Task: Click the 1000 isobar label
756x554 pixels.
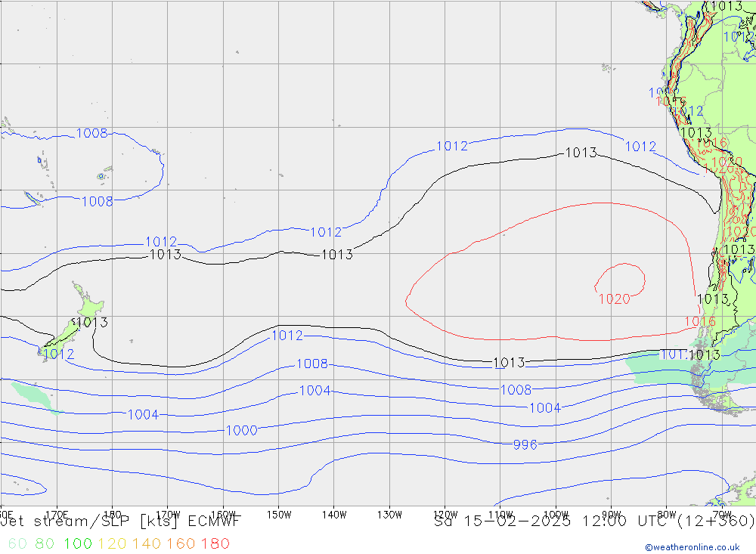Action: click(242, 430)
